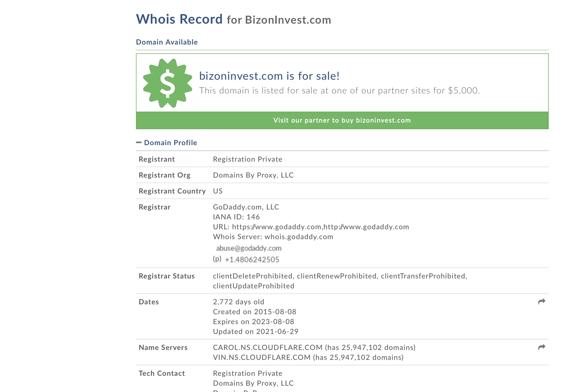
Task: Click the share arrow beside Dates
Action: pyautogui.click(x=542, y=302)
